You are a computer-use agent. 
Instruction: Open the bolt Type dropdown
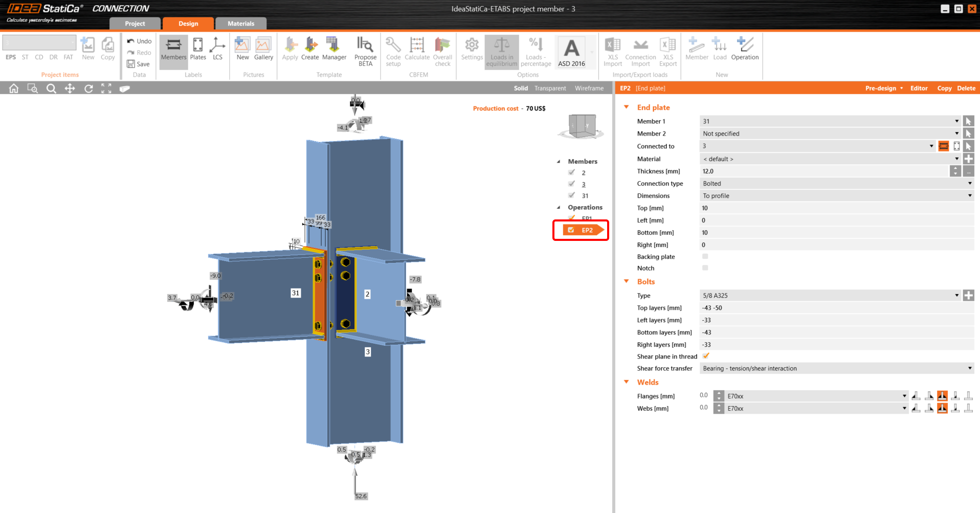pos(956,295)
